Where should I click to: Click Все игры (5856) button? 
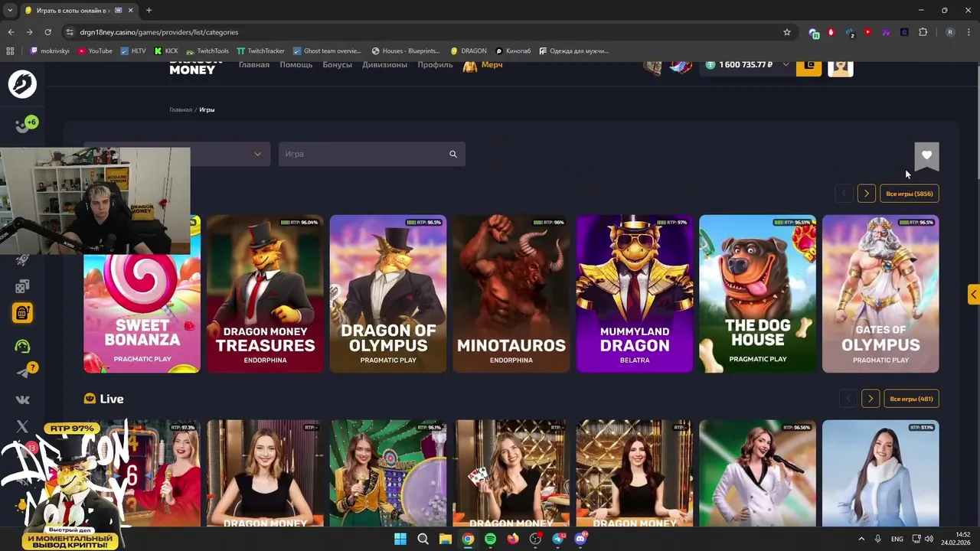(x=909, y=194)
